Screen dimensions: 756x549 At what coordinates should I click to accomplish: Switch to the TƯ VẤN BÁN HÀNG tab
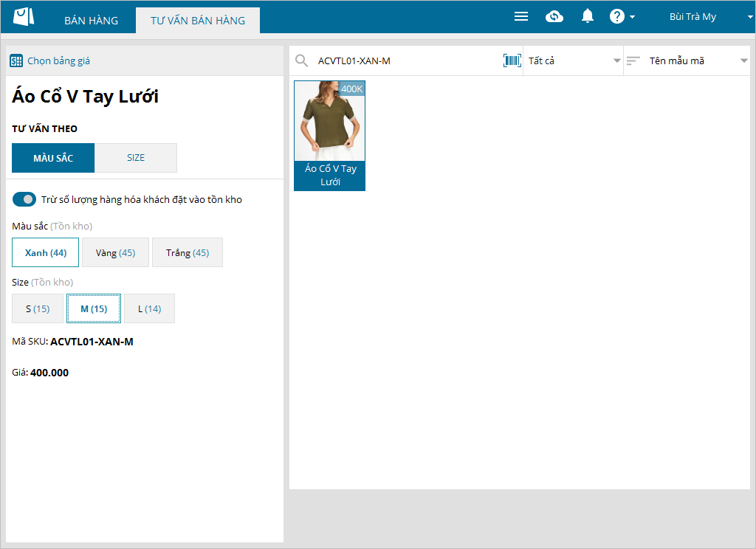pyautogui.click(x=198, y=20)
